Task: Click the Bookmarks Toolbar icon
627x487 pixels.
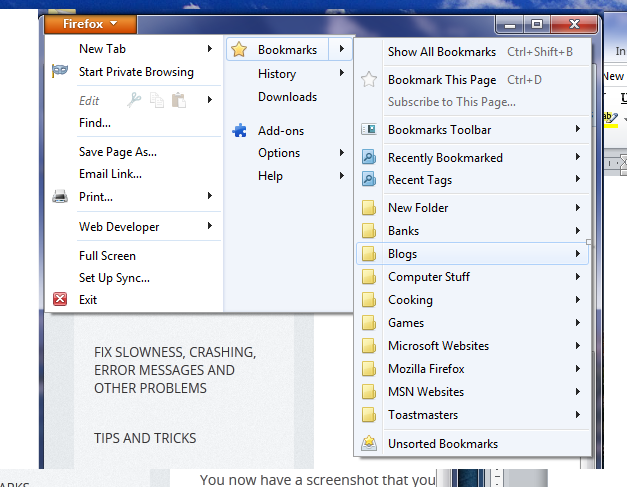Action: [369, 129]
